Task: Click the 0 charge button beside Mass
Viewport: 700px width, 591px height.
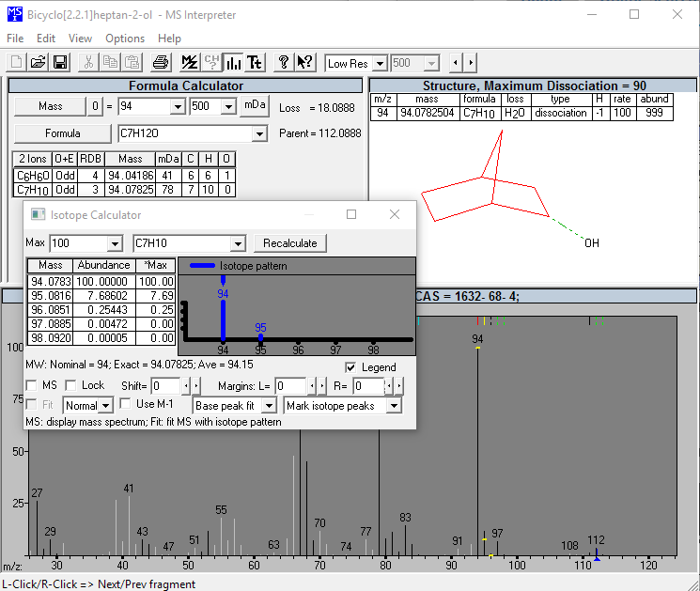Action: (95, 106)
